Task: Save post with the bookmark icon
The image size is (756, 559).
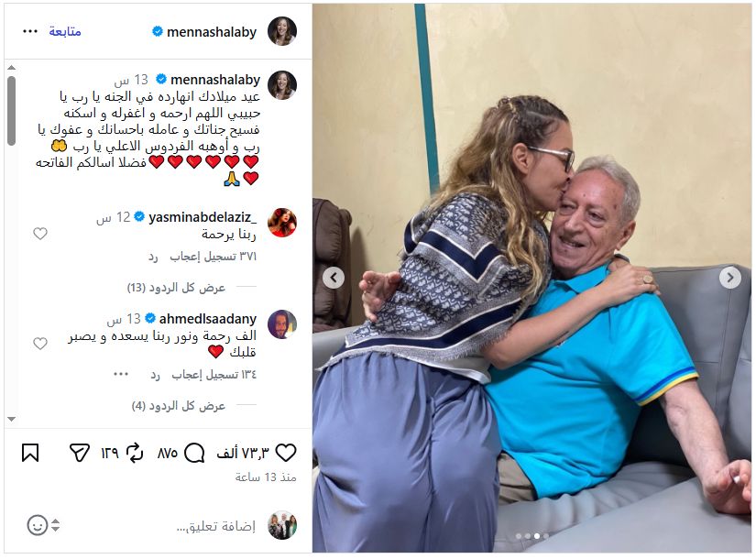Action: tap(30, 453)
